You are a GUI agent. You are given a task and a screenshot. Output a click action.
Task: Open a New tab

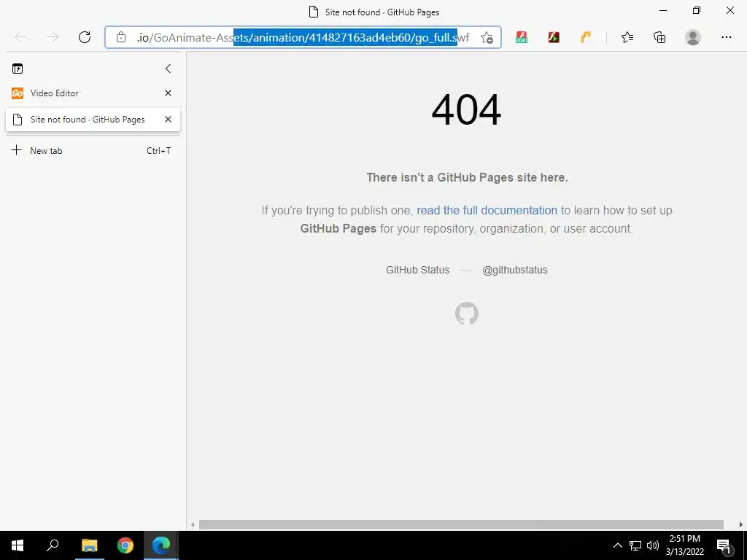pyautogui.click(x=93, y=150)
